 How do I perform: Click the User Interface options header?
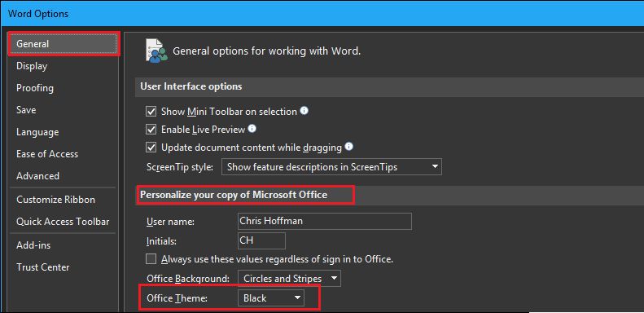tap(191, 86)
